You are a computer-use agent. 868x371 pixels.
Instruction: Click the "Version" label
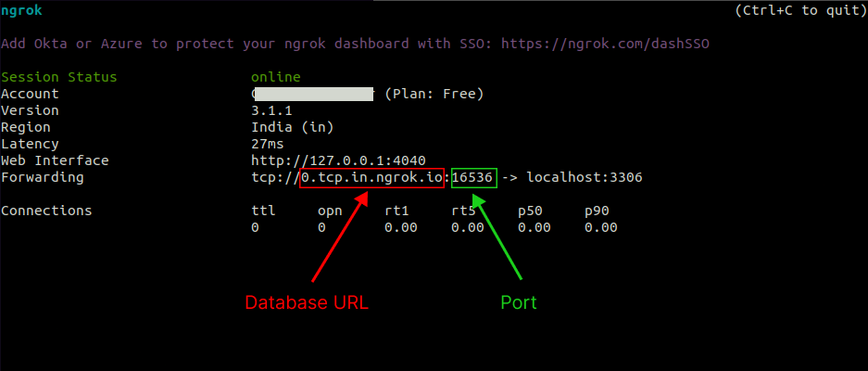(x=30, y=110)
